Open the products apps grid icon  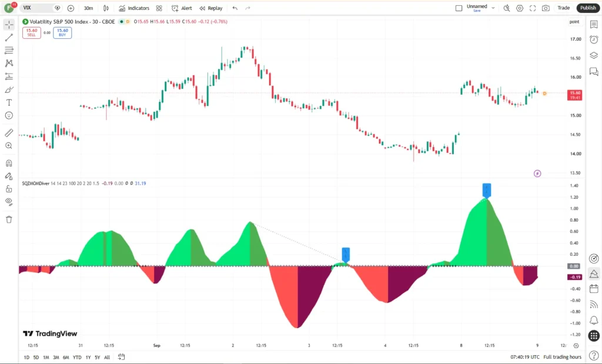pyautogui.click(x=594, y=336)
